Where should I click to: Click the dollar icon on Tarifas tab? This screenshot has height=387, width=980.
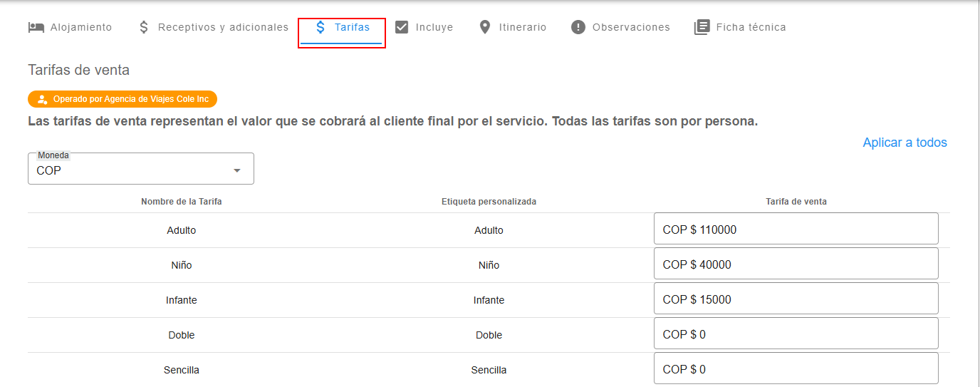tap(320, 27)
